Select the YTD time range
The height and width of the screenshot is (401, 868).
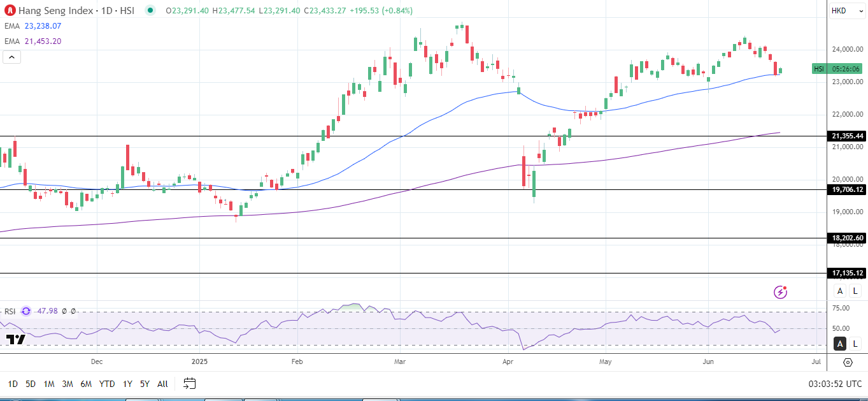107,384
